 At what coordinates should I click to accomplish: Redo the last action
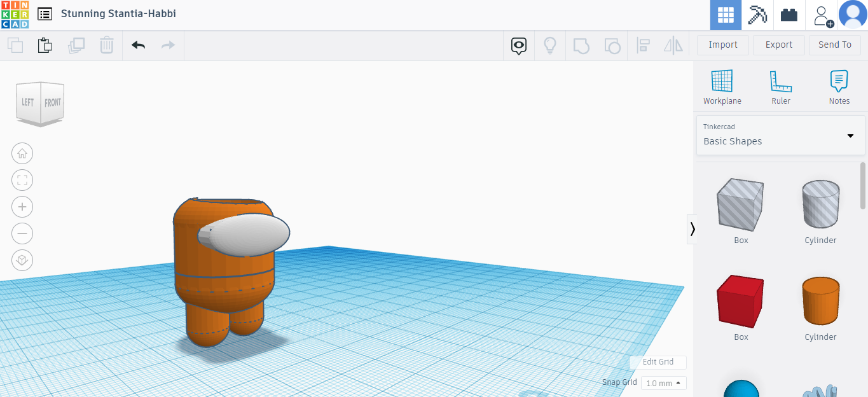(168, 45)
